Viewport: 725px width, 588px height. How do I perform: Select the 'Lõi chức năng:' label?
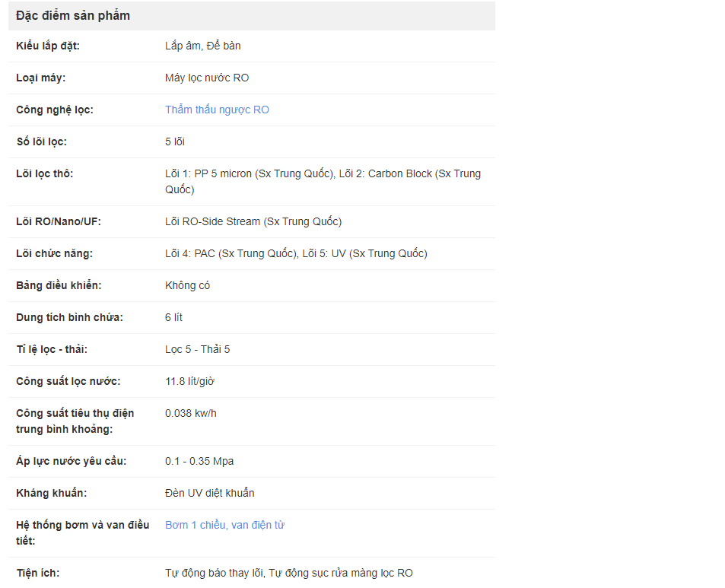pyautogui.click(x=54, y=254)
